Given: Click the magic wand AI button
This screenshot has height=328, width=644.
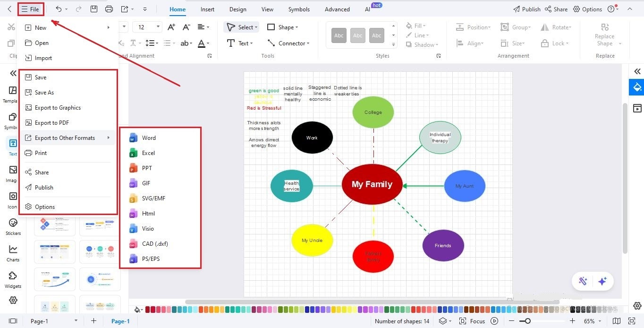Looking at the screenshot, I should pyautogui.click(x=583, y=281).
